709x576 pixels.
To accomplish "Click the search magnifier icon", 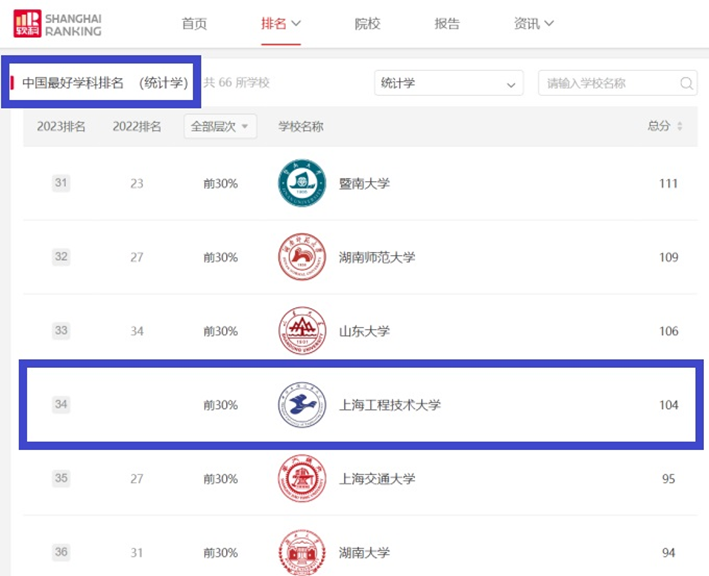I will [x=687, y=84].
